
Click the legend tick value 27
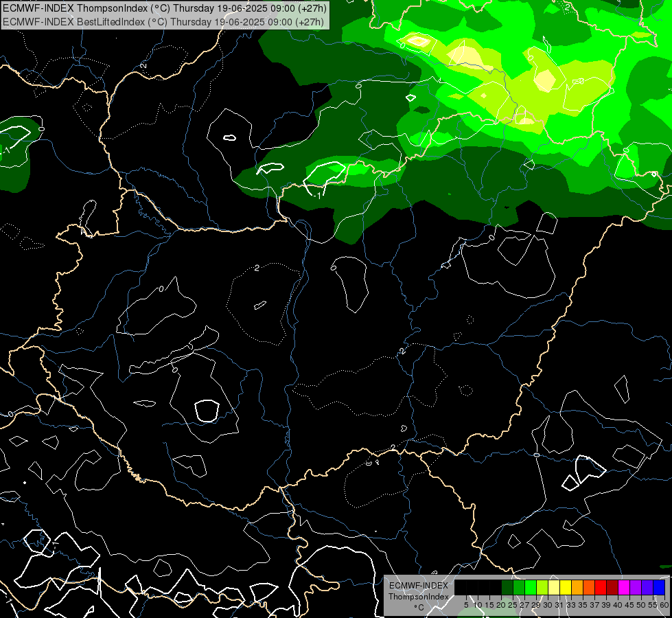point(524,605)
